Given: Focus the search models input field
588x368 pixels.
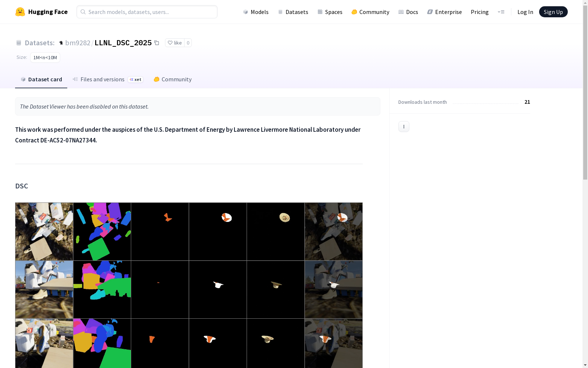Looking at the screenshot, I should [147, 12].
